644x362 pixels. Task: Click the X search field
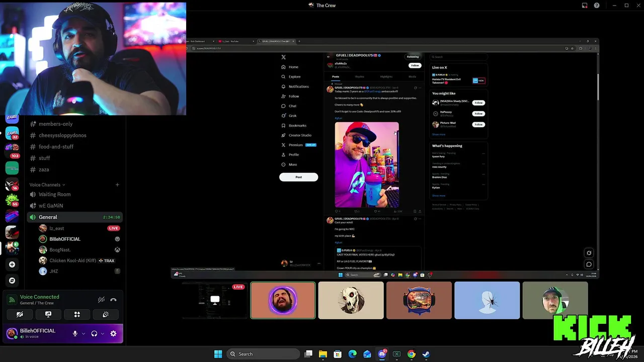459,57
